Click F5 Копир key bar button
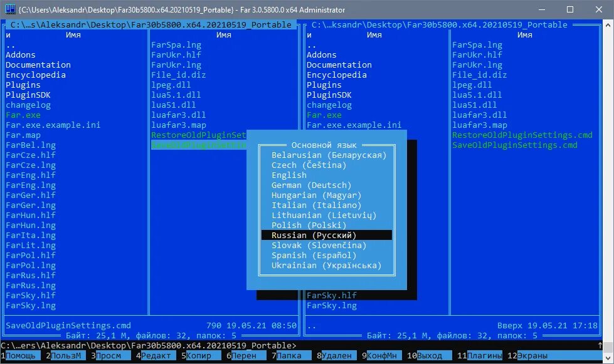Image resolution: width=614 pixels, height=364 pixels. 201,356
